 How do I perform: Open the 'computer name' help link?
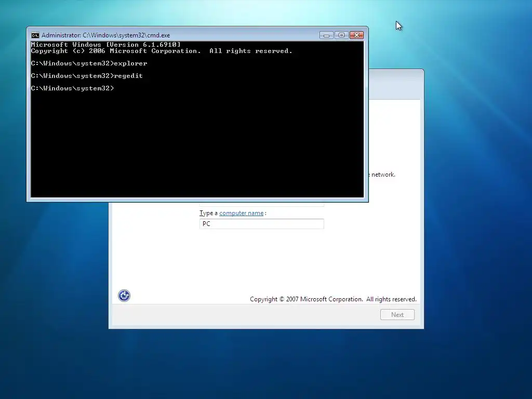click(241, 213)
